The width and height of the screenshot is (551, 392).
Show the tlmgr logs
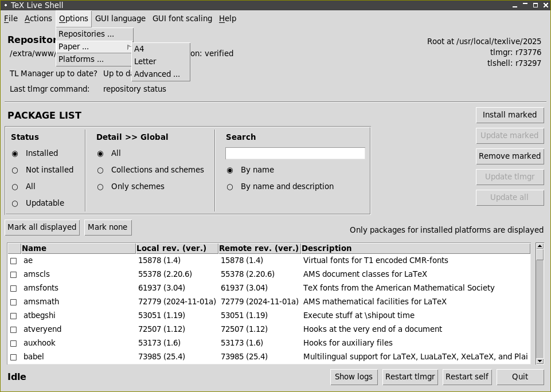[353, 377]
